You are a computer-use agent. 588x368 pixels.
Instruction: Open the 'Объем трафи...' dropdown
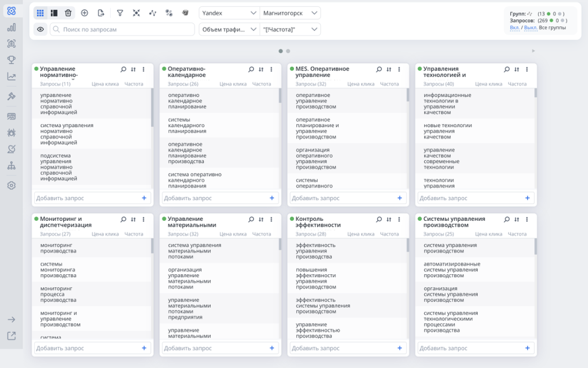tap(229, 29)
